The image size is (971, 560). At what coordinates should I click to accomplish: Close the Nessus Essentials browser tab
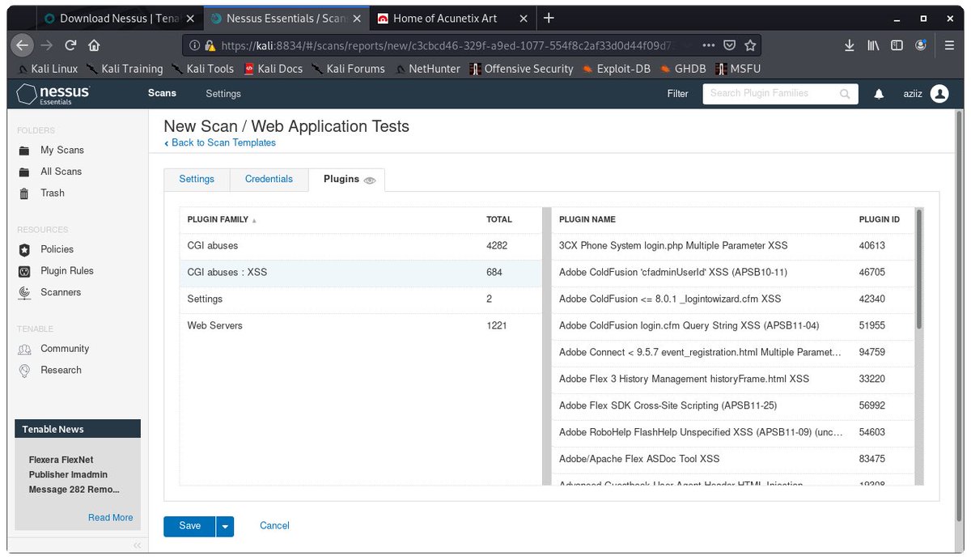(x=356, y=18)
